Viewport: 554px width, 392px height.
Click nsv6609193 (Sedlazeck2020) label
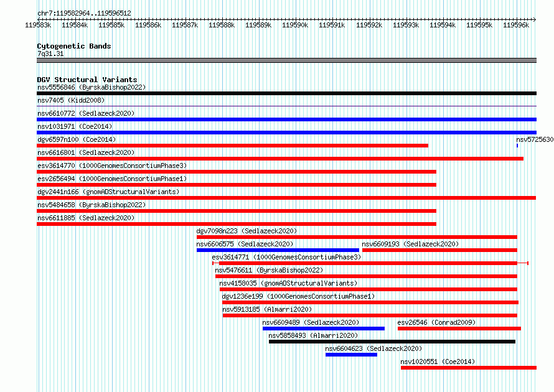click(x=410, y=244)
